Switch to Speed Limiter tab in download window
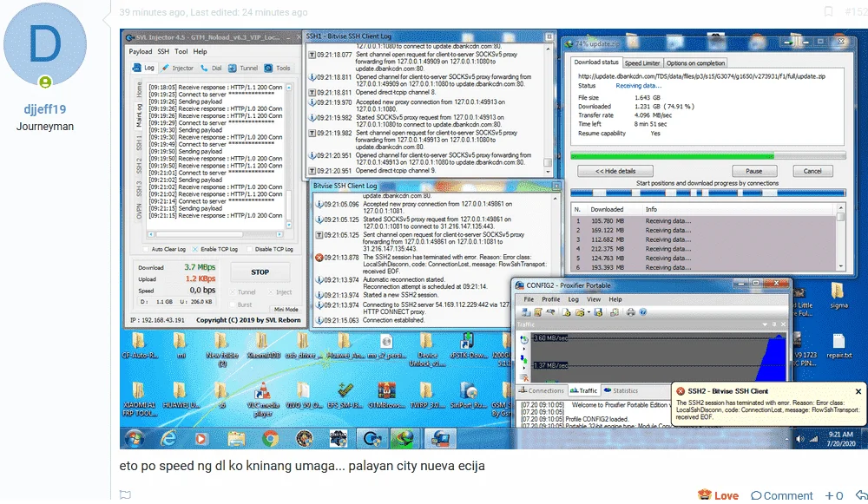This screenshot has height=504, width=868. (x=641, y=63)
